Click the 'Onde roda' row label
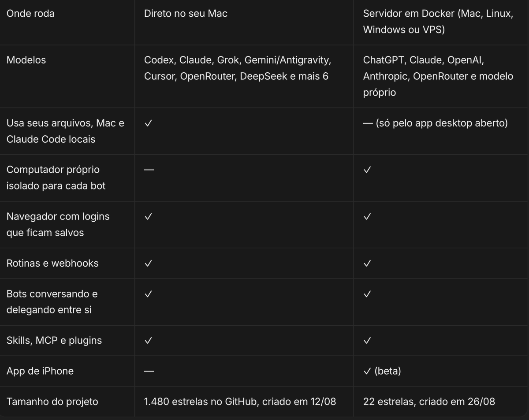 click(30, 14)
